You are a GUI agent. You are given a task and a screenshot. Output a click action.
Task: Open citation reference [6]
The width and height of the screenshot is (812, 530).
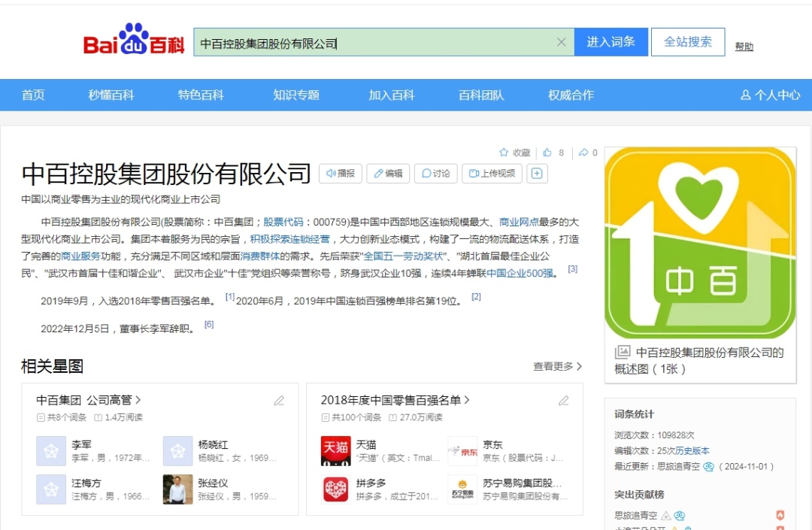click(x=209, y=324)
